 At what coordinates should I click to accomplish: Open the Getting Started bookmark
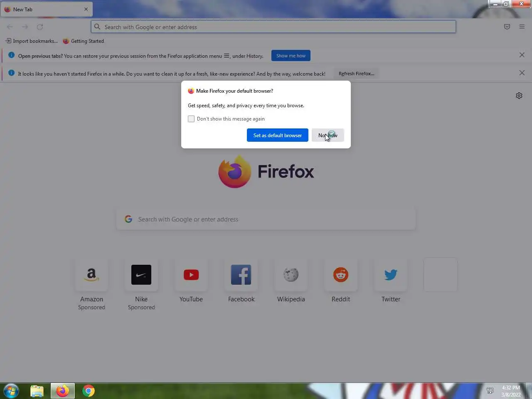[x=83, y=41]
